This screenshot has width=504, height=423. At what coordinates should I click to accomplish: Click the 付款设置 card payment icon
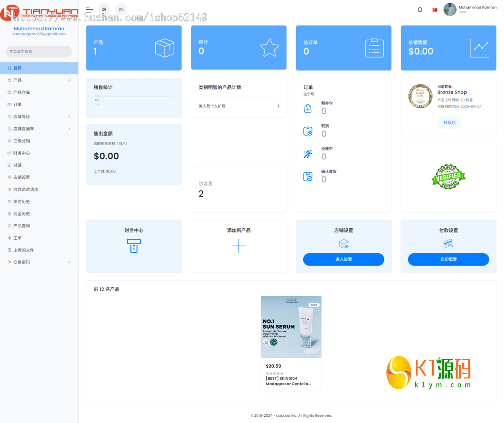(449, 244)
